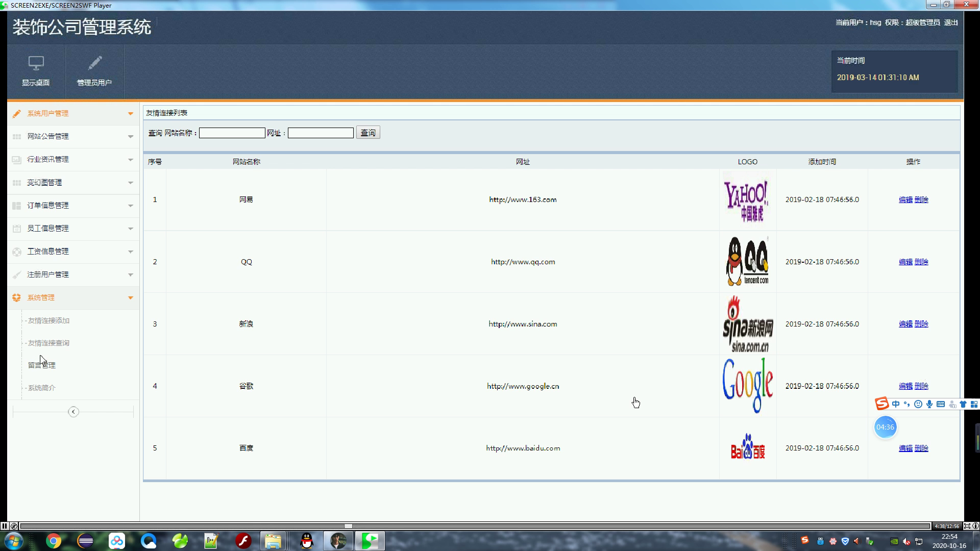Open Sogou toolbox grid icon

974,404
